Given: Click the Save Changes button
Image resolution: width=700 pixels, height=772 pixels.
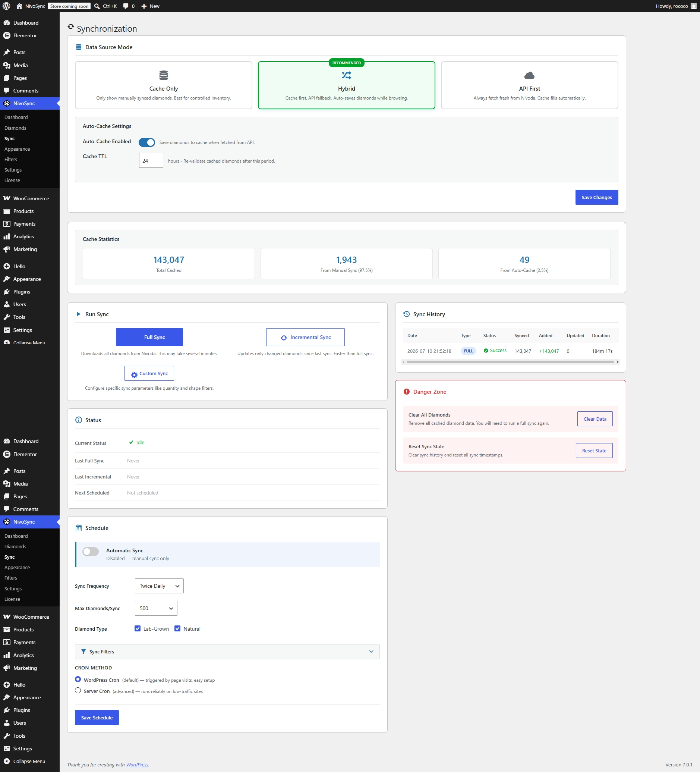Looking at the screenshot, I should pyautogui.click(x=597, y=197).
